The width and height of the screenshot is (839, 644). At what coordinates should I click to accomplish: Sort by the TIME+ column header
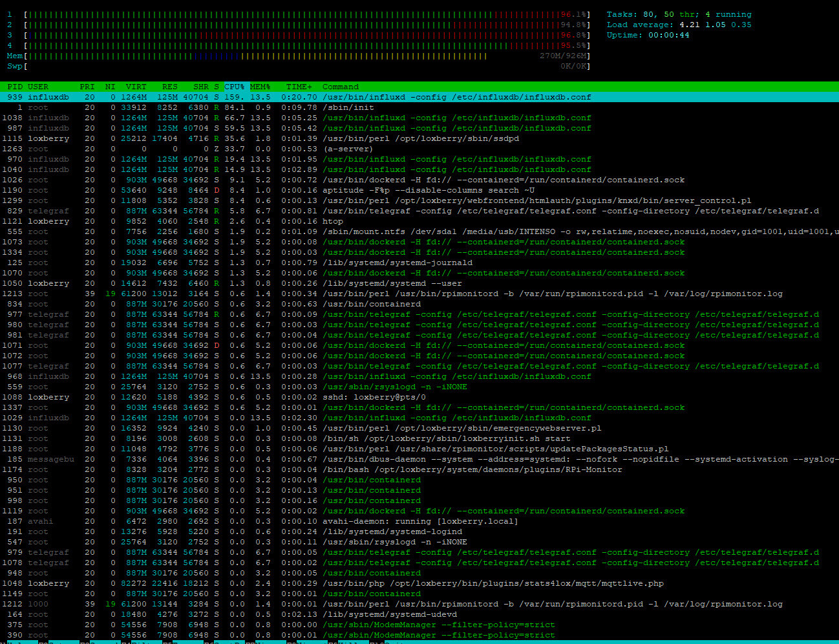pos(299,87)
